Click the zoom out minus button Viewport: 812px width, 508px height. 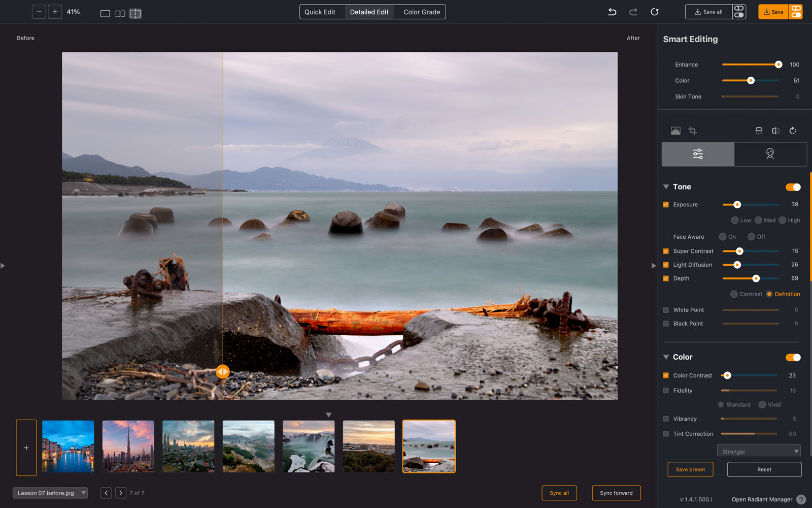39,11
